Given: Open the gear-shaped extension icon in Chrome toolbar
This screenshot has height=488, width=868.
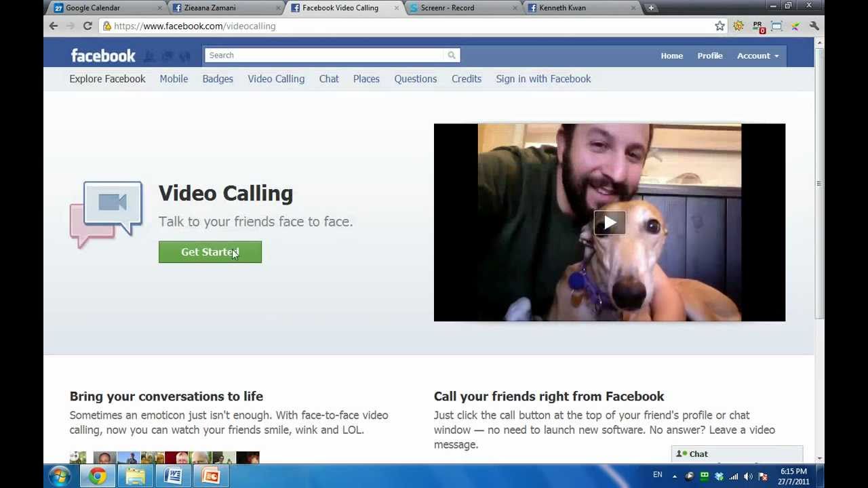Looking at the screenshot, I should coord(738,26).
